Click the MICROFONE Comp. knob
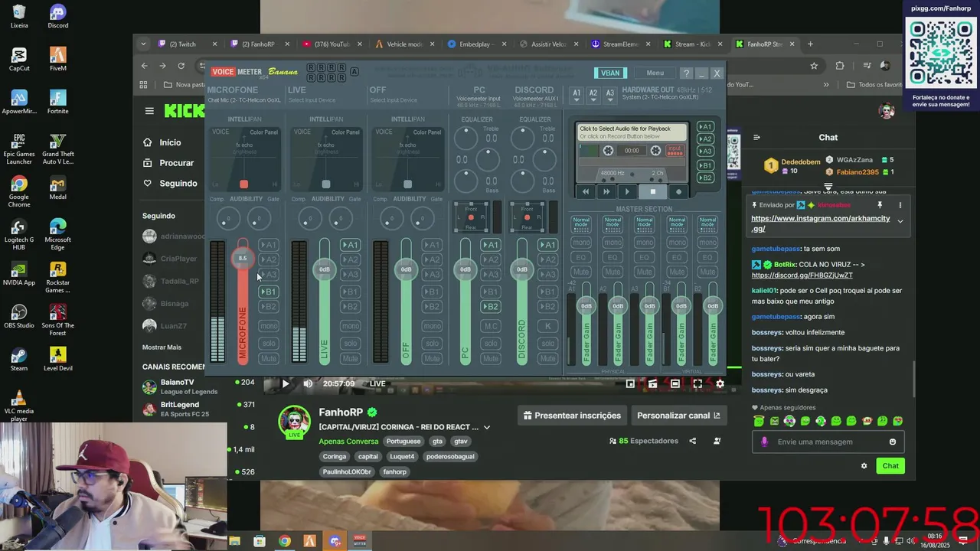 (227, 220)
